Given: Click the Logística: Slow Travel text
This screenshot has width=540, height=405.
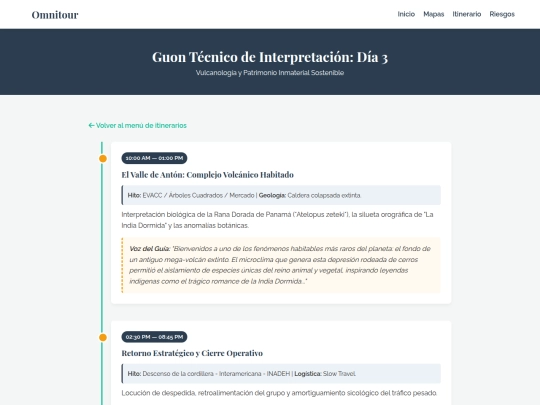Looking at the screenshot, I should [325, 374].
